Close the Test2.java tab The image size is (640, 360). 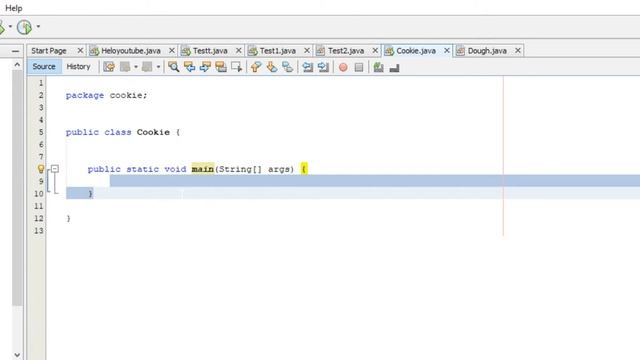click(x=375, y=51)
